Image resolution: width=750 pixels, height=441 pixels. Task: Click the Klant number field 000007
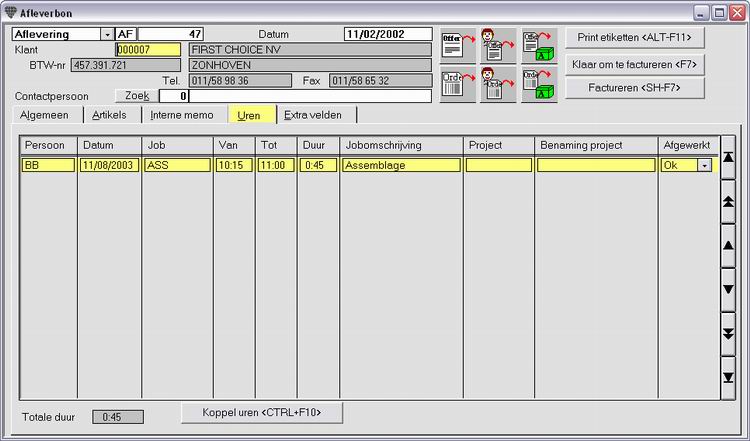click(x=148, y=50)
